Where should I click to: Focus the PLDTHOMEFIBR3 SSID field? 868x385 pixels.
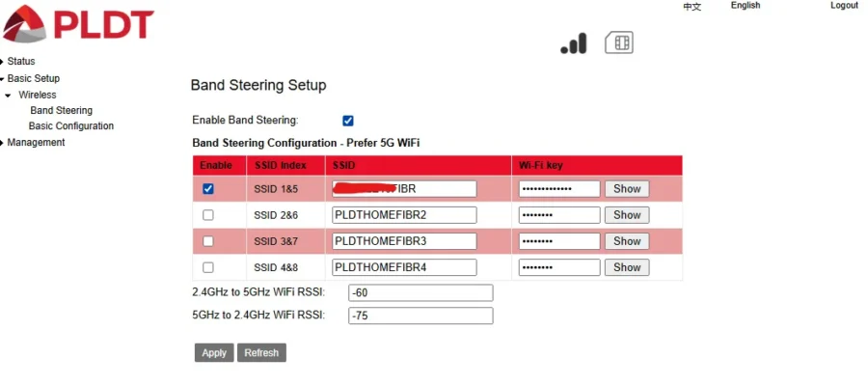pos(404,241)
